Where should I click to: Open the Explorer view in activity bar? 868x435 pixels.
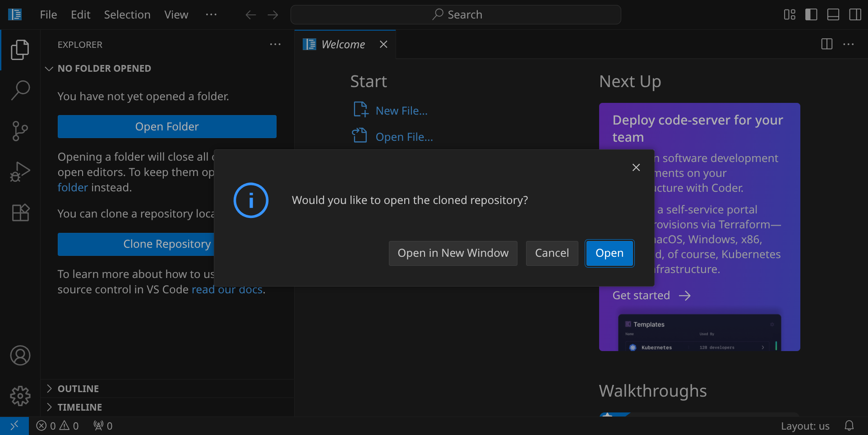[x=20, y=50]
